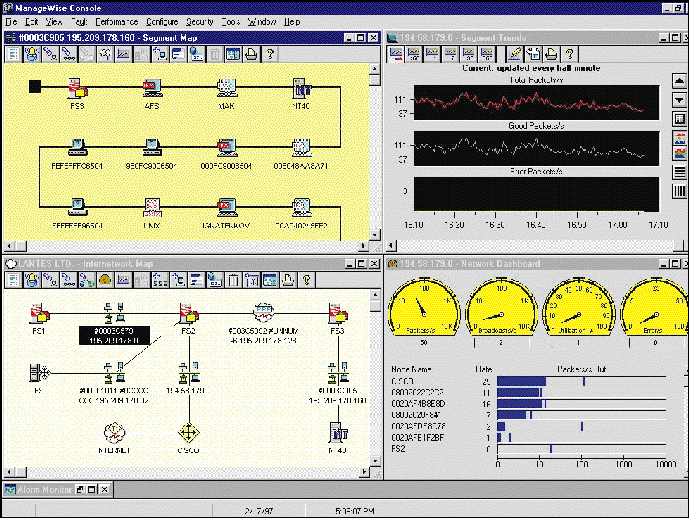Open the Help menu
This screenshot has width=689, height=518.
click(x=292, y=22)
